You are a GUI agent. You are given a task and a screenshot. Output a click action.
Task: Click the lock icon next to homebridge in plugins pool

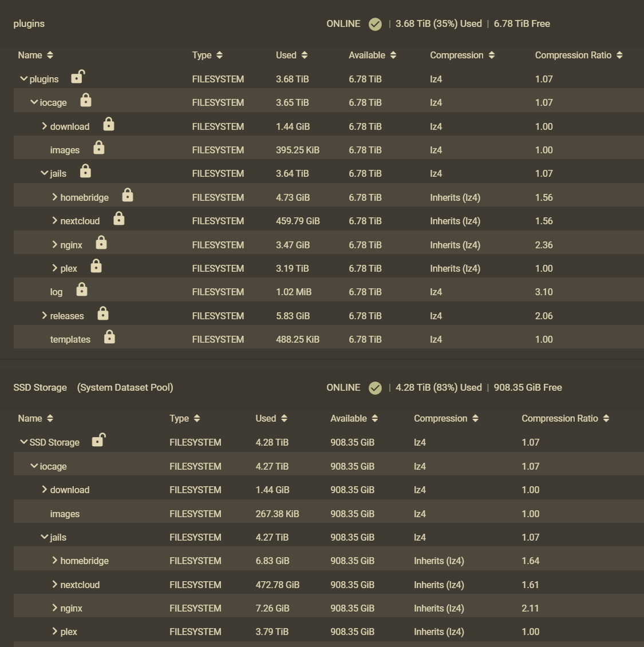[128, 196]
